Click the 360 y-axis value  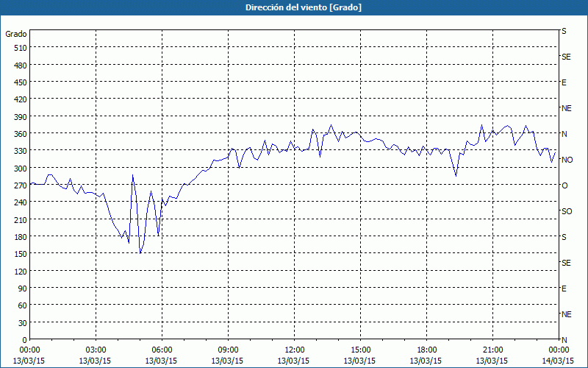tap(21, 134)
